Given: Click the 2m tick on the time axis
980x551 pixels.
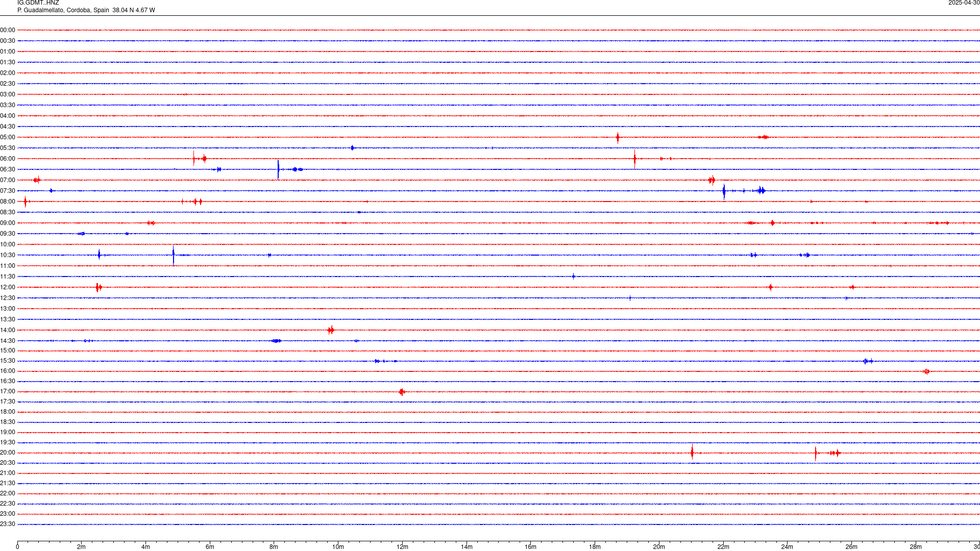Looking at the screenshot, I should click(x=82, y=547).
